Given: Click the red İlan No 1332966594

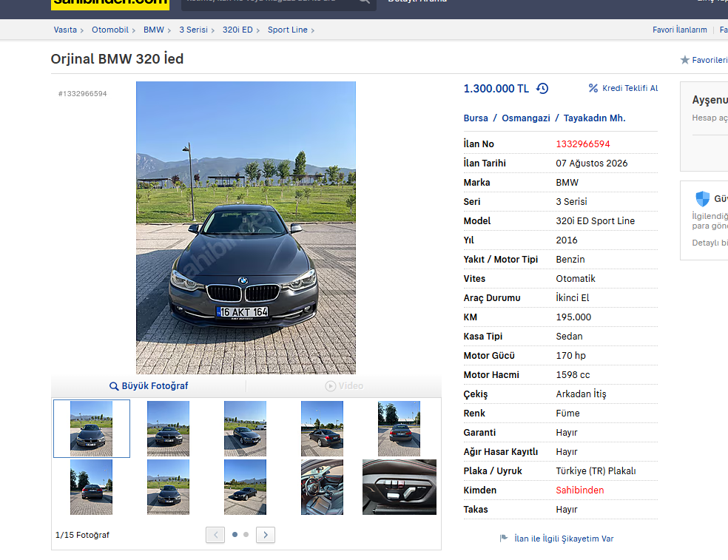Looking at the screenshot, I should click(x=583, y=144).
